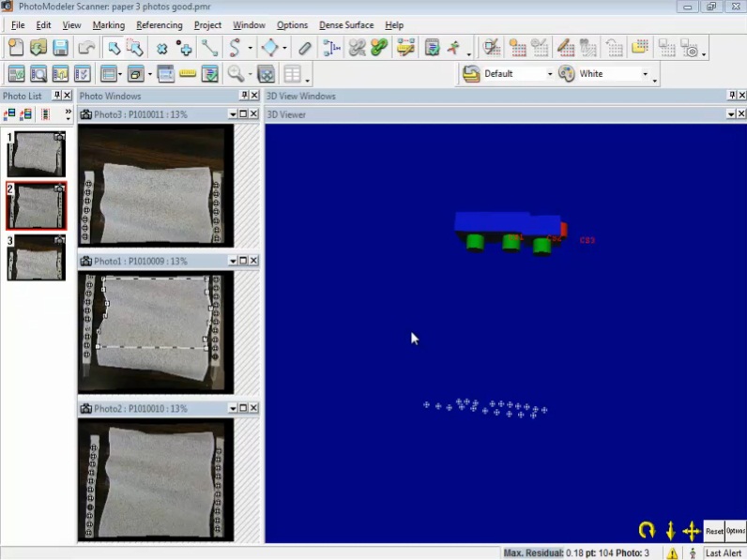Click the magnifying glass zoom tool

(x=236, y=74)
